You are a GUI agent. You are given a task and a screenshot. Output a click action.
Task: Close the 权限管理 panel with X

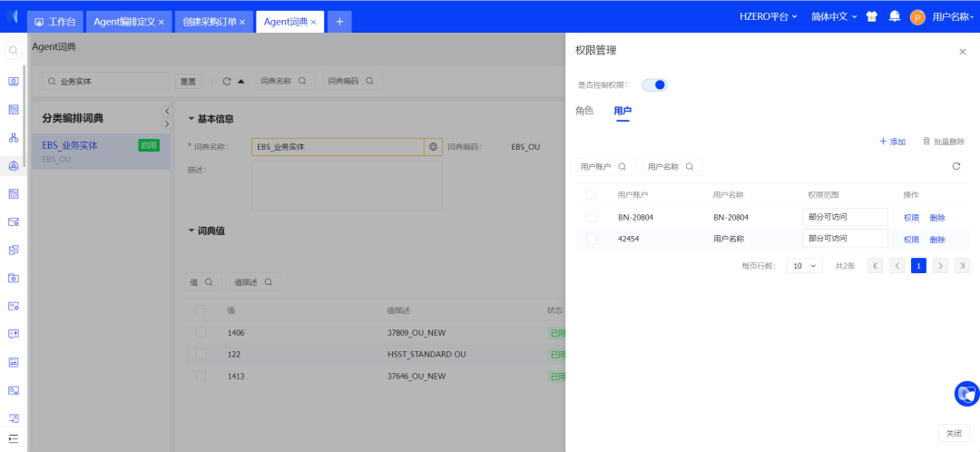pyautogui.click(x=963, y=52)
